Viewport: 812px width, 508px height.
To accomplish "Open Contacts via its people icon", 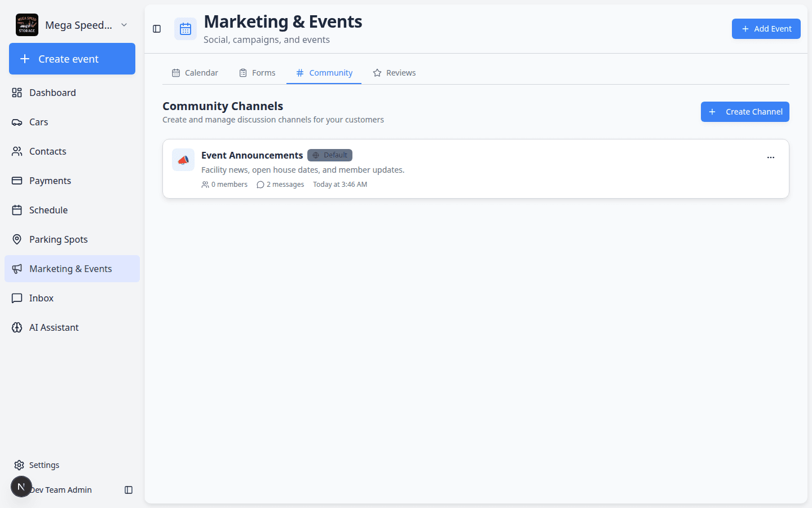I will pos(17,151).
